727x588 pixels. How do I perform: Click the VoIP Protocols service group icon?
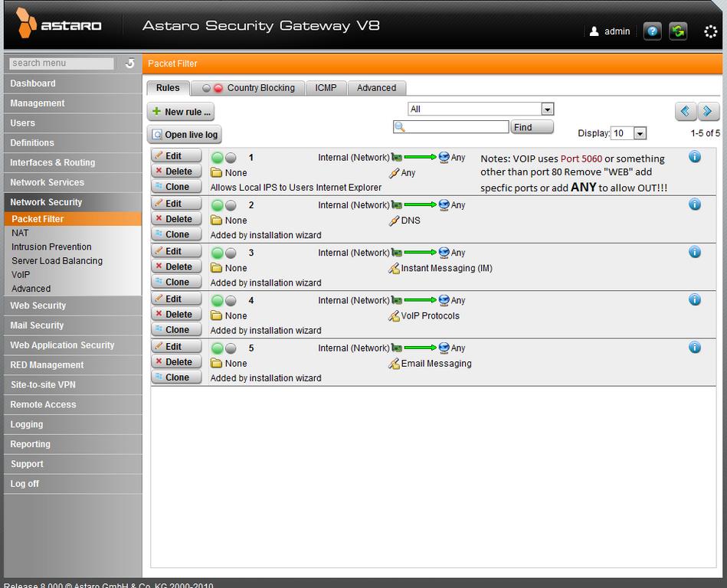394,316
